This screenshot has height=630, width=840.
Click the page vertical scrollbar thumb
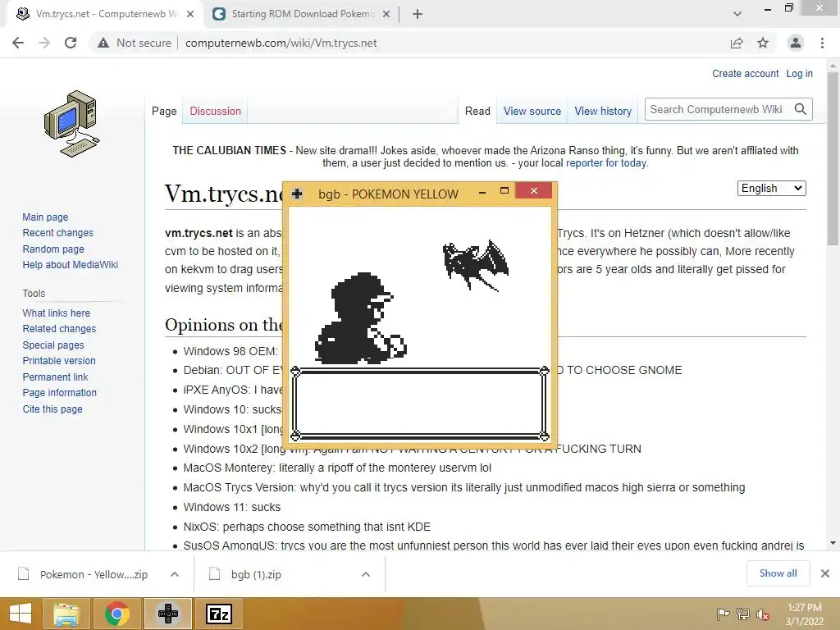833,158
